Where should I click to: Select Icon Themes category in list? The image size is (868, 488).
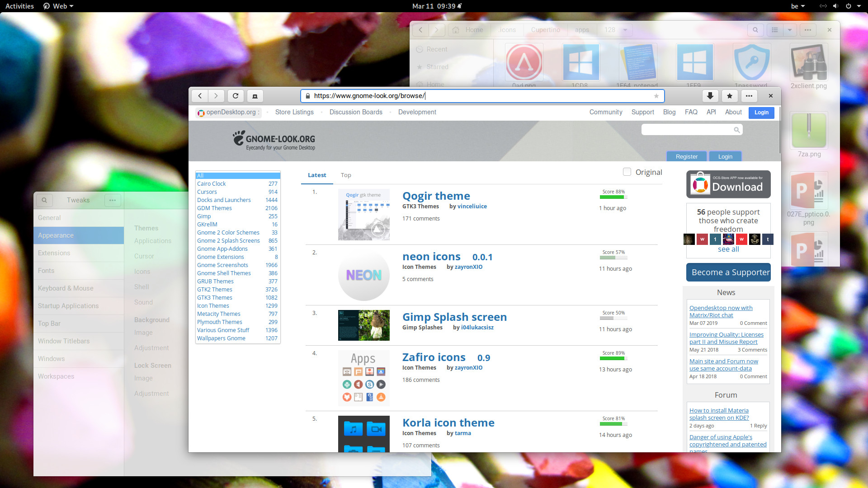213,306
